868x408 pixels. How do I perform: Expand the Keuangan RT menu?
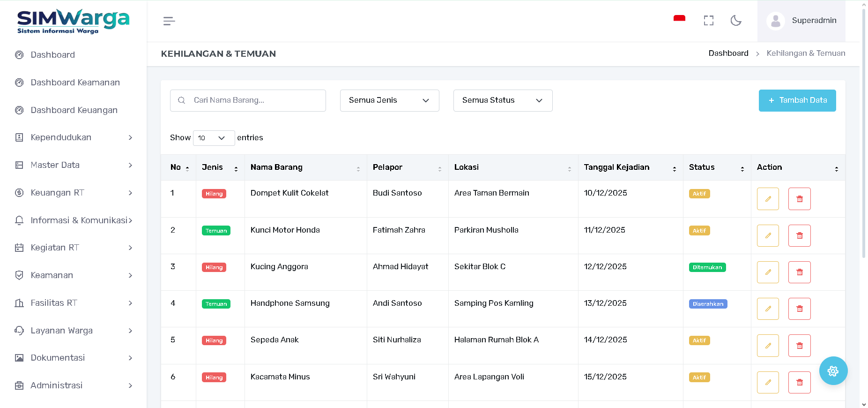74,193
